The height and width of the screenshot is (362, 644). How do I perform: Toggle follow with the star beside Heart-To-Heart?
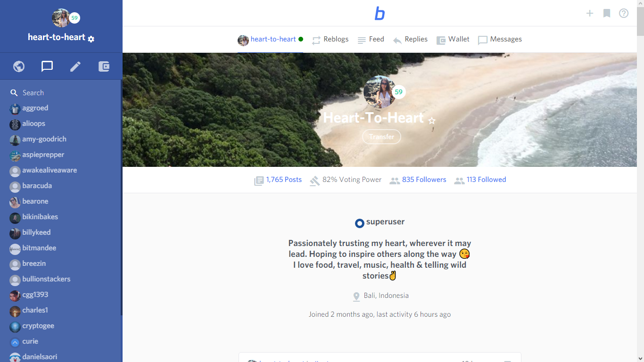[x=432, y=121]
